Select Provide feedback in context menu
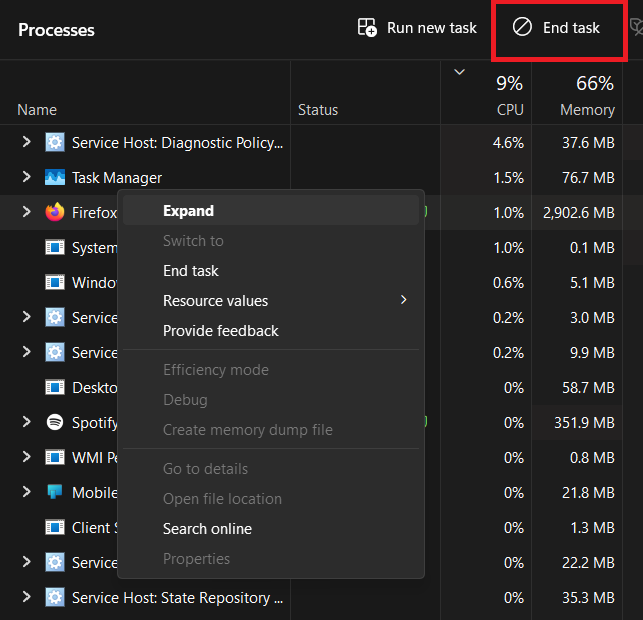 click(x=271, y=331)
